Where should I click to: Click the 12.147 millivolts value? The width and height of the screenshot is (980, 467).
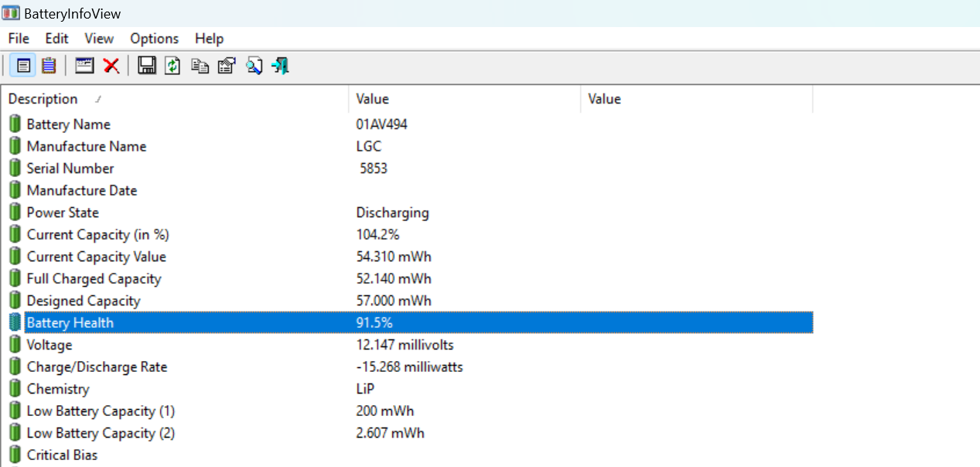[405, 345]
